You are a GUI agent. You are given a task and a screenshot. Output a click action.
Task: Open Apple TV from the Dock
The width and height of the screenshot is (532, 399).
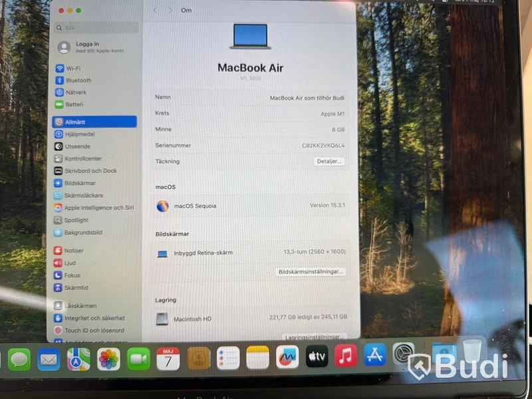pos(317,356)
